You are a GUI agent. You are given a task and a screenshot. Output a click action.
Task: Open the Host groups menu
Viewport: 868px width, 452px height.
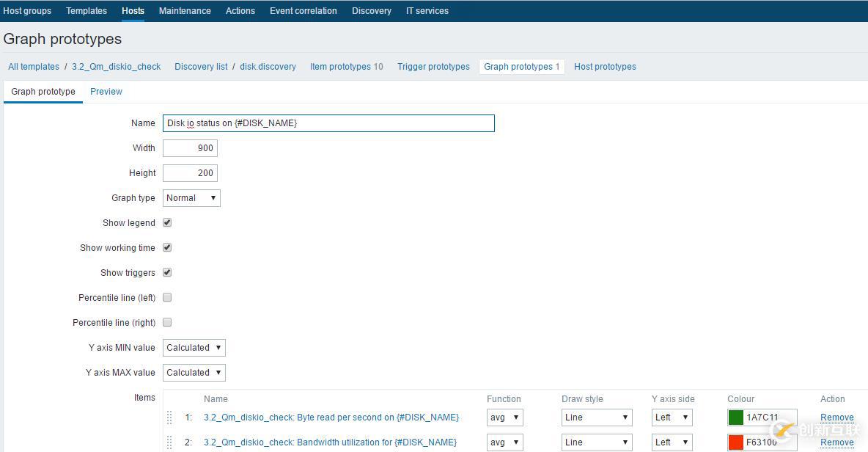tap(27, 11)
